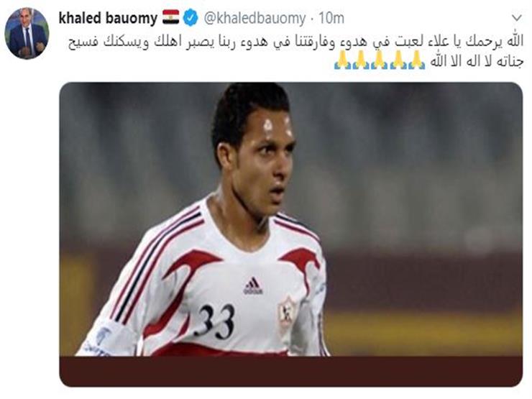Open the 10m timestamp permalink
532x399 pixels.
pyautogui.click(x=331, y=18)
